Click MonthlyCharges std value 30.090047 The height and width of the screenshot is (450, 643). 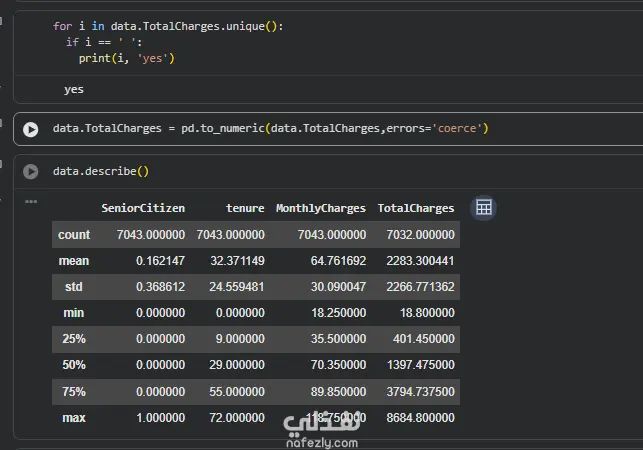[338, 287]
